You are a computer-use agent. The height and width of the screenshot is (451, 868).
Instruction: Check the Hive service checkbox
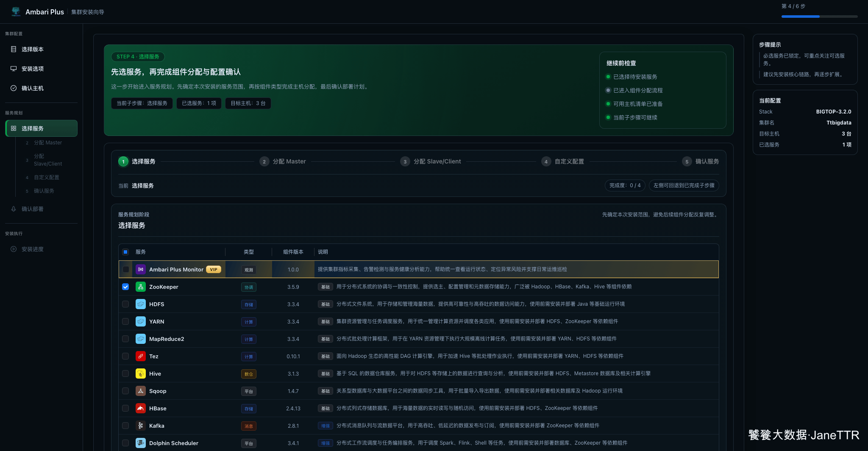tap(125, 374)
